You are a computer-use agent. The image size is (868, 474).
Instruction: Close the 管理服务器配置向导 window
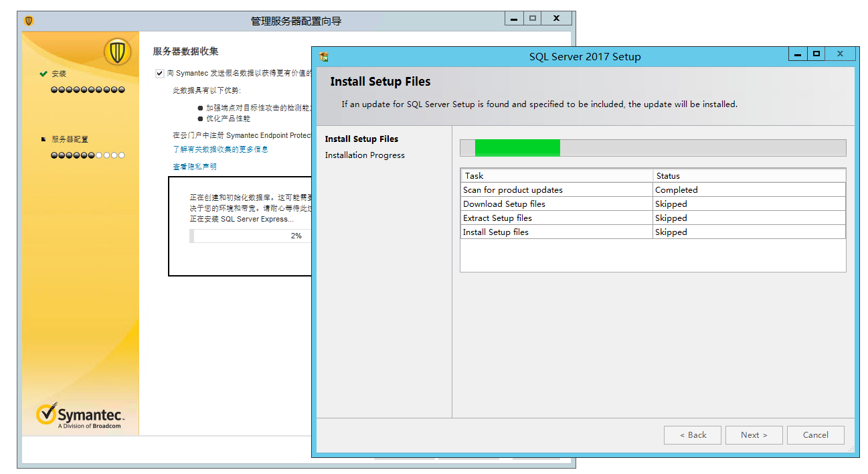click(x=556, y=19)
